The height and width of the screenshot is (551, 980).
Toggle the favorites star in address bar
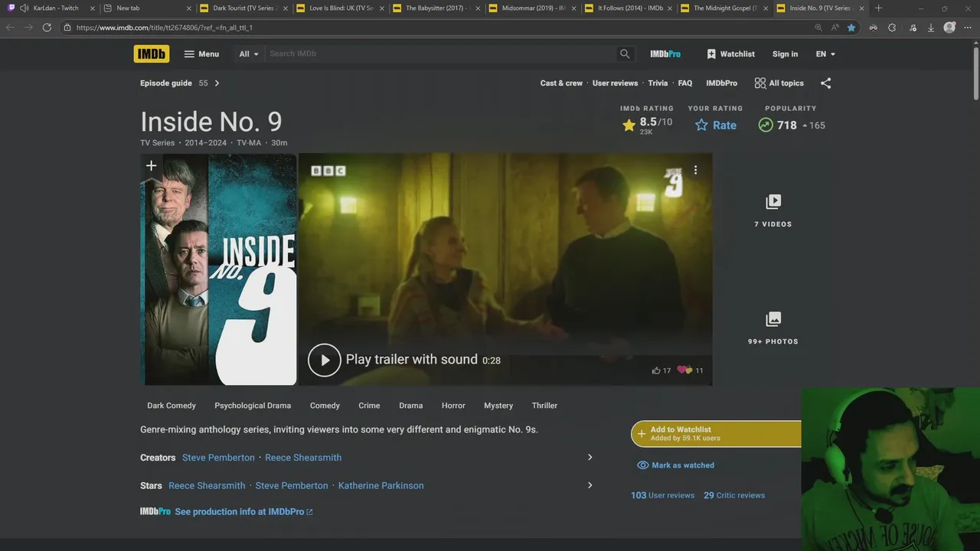pyautogui.click(x=851, y=27)
